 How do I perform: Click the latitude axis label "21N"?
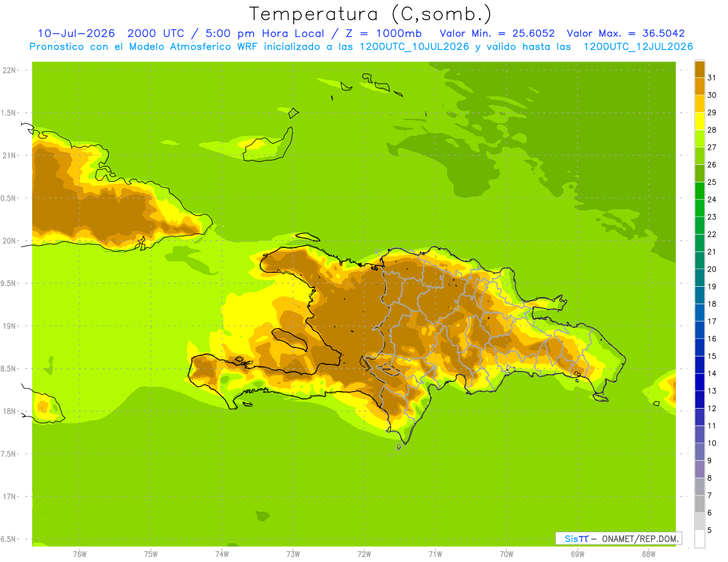9,156
